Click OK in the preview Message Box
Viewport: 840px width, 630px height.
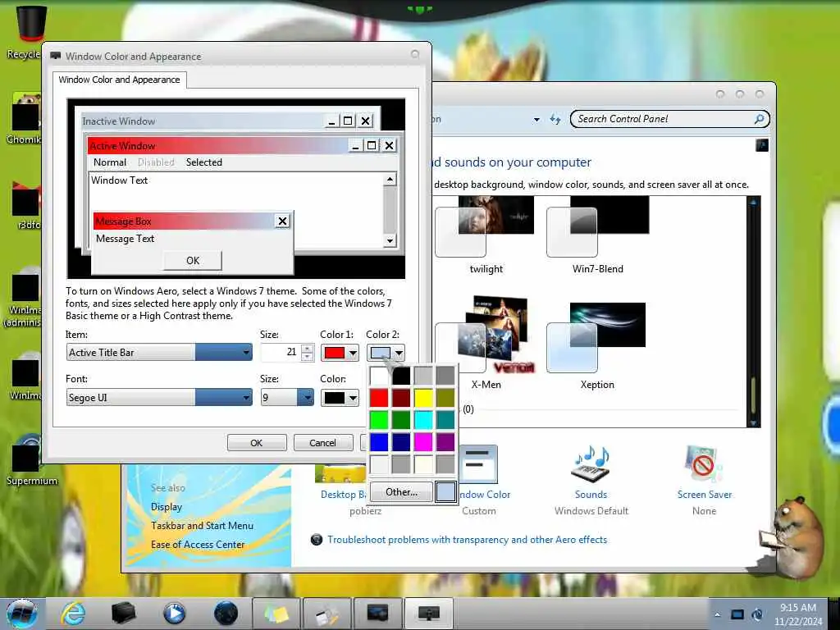click(x=193, y=261)
